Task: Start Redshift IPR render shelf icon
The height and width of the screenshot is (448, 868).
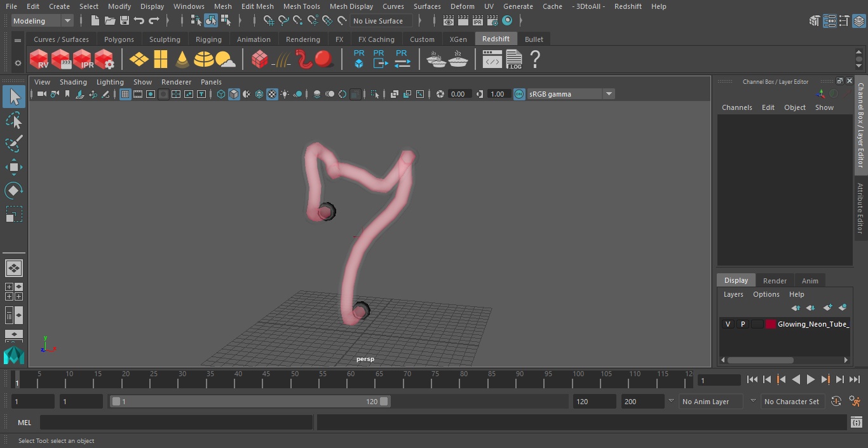Action: (83, 60)
